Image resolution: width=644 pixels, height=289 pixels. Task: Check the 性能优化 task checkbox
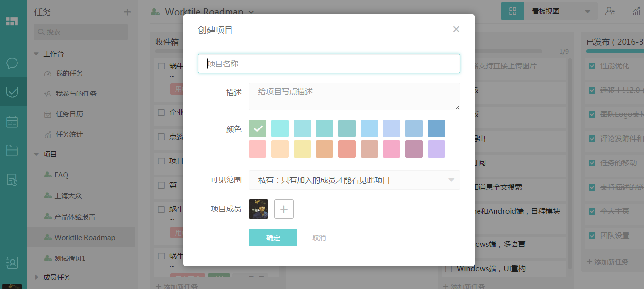click(592, 66)
